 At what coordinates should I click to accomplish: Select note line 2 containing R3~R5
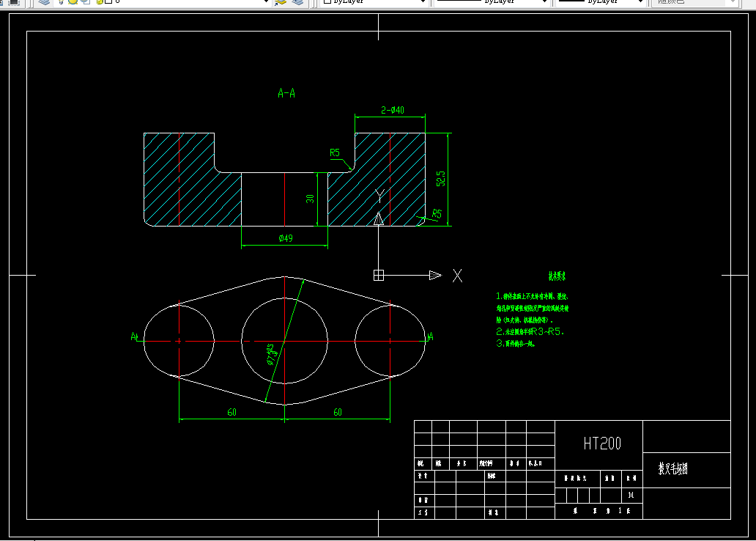click(530, 331)
